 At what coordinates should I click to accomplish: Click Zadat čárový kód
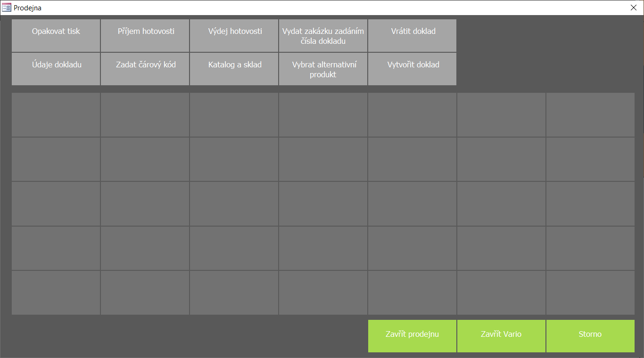pyautogui.click(x=145, y=69)
